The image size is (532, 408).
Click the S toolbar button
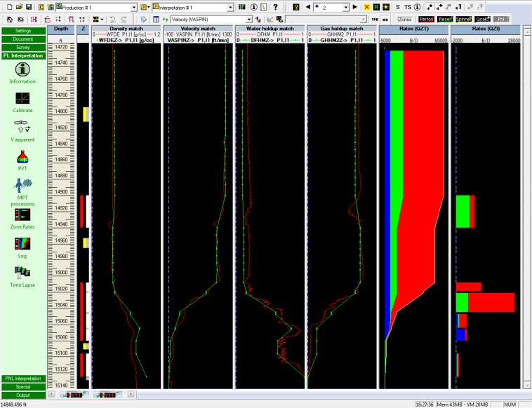click(398, 7)
